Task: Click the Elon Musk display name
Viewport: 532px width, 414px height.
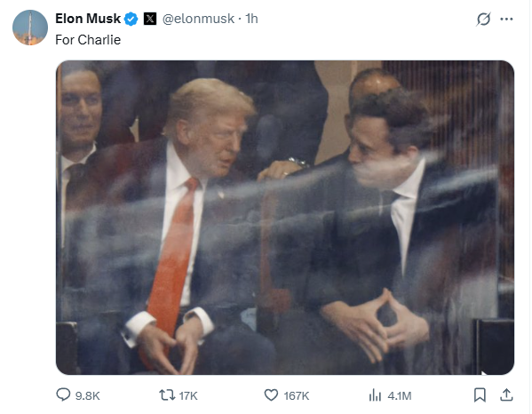Action: tap(88, 19)
